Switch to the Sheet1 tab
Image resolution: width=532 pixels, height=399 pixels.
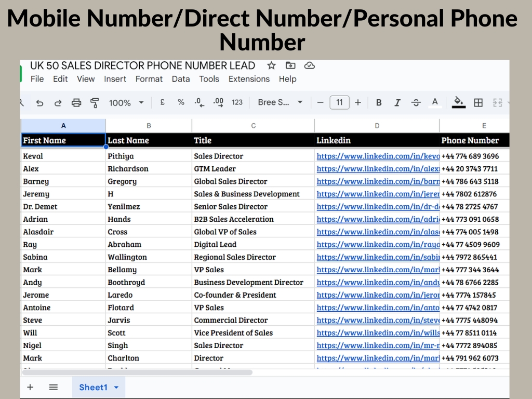tap(94, 387)
